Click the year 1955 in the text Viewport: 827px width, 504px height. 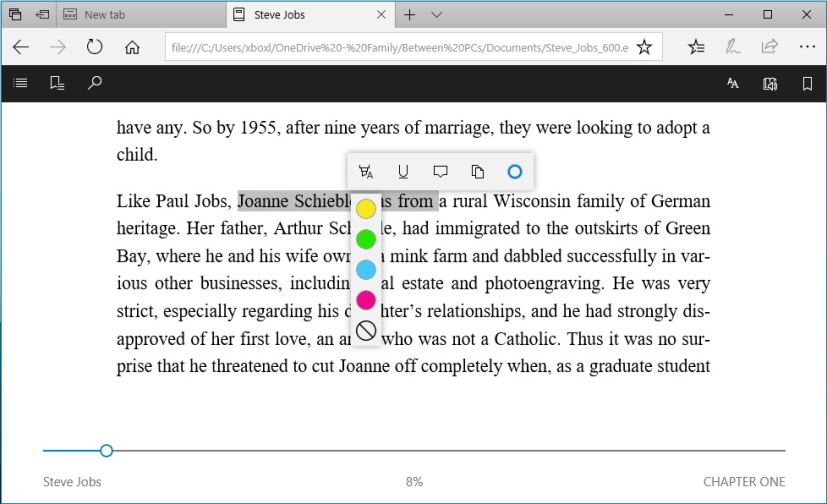(x=258, y=128)
